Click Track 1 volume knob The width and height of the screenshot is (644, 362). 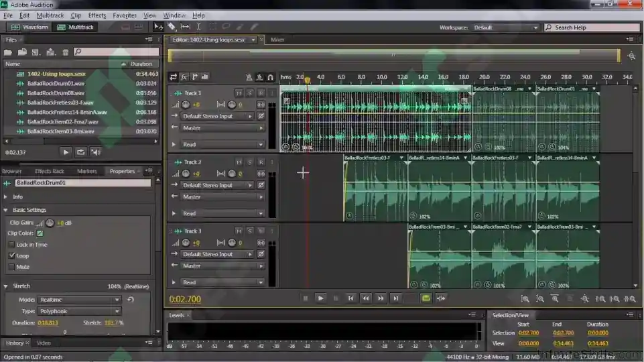point(186,105)
